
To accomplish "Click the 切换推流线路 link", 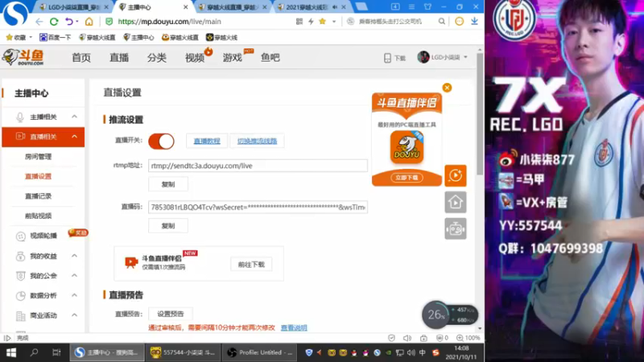I will (x=257, y=141).
